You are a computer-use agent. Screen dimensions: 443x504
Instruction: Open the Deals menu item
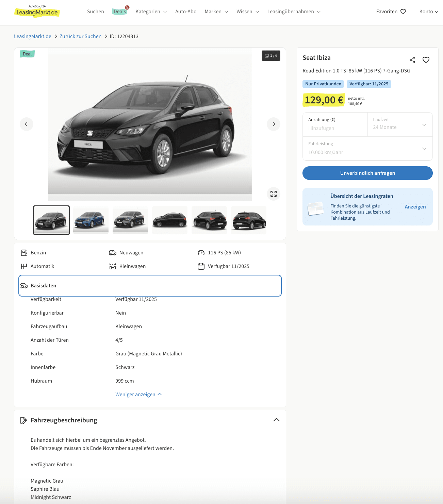[x=120, y=12]
